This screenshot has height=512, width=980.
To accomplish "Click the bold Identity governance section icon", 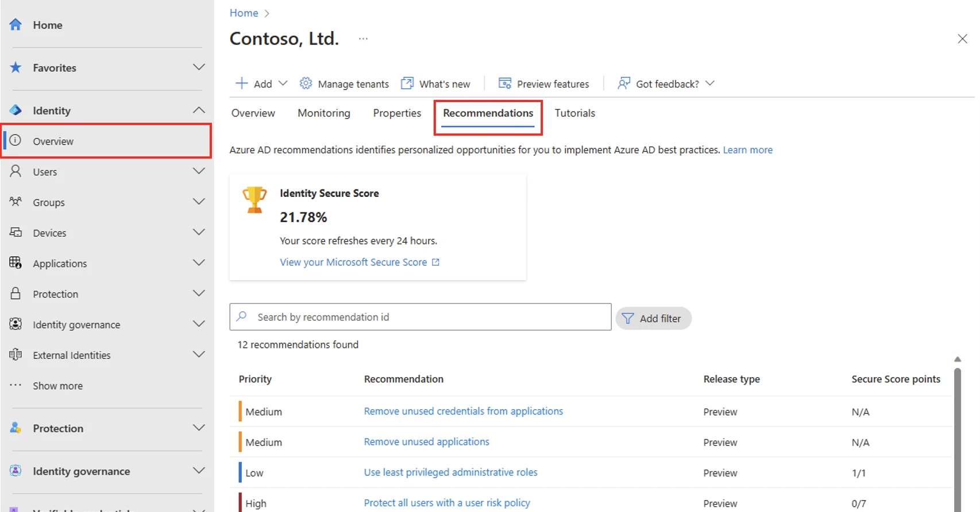I will point(16,471).
